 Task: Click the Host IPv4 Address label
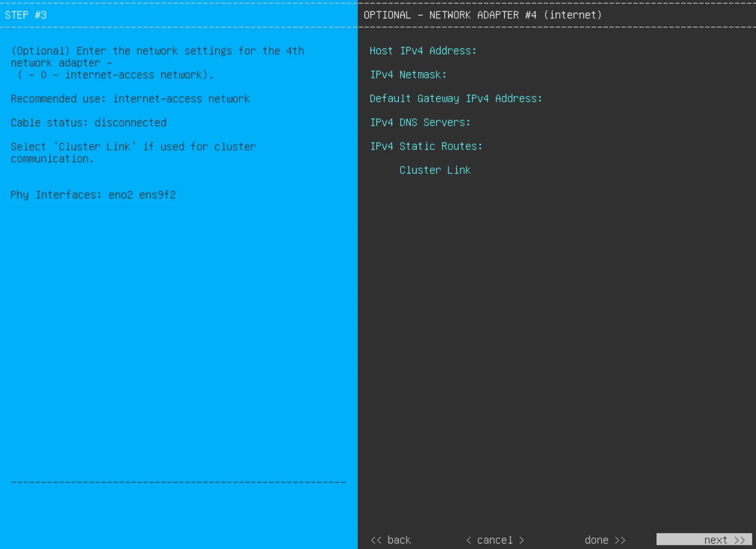(423, 51)
